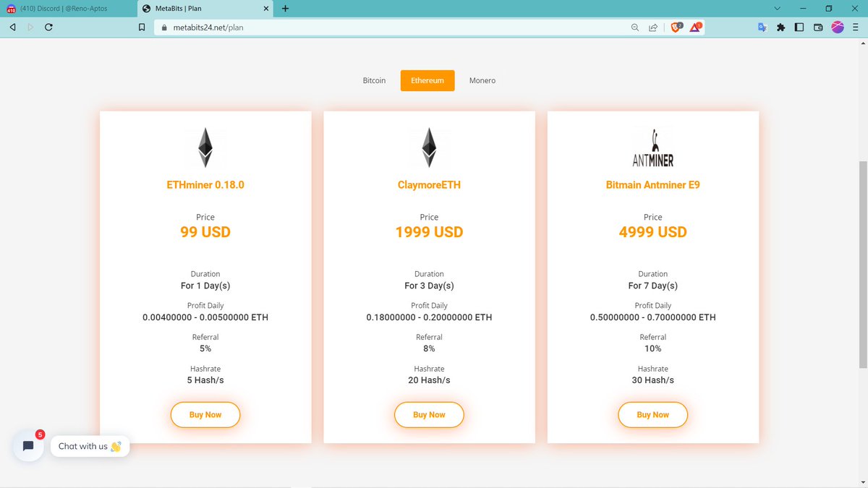The height and width of the screenshot is (488, 868).
Task: Click the "20 Hash/s" hashrate value
Action: pos(429,380)
